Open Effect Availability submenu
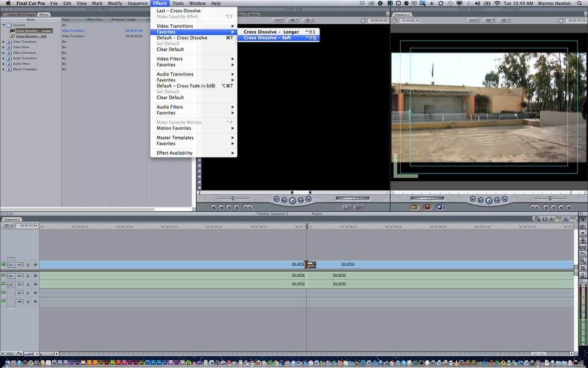 click(x=193, y=153)
